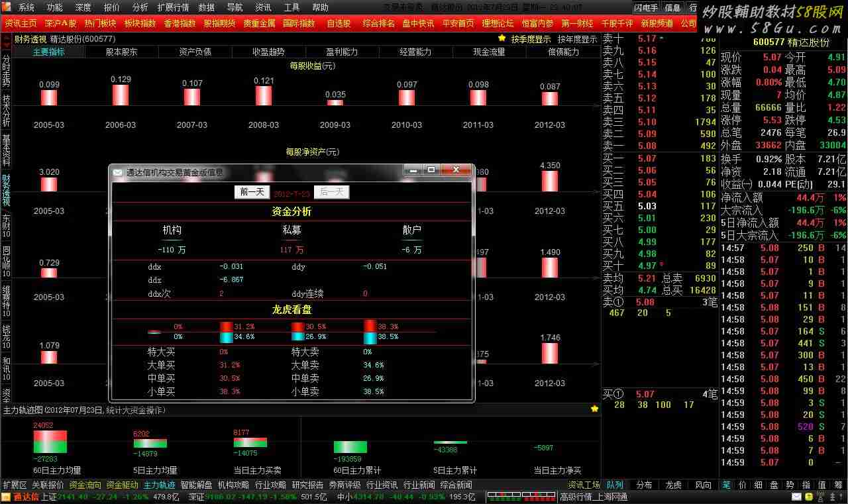Select the 势 tab under tick list
The image size is (848, 504).
click(790, 485)
